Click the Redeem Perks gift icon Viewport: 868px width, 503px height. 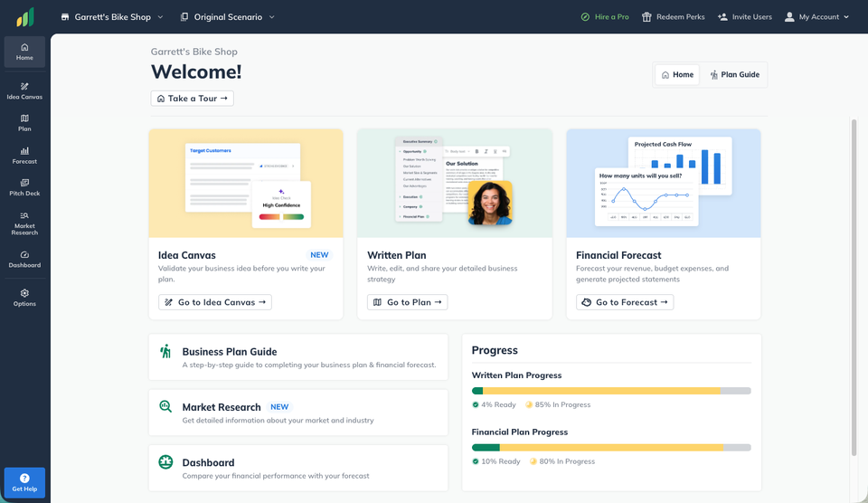point(646,17)
